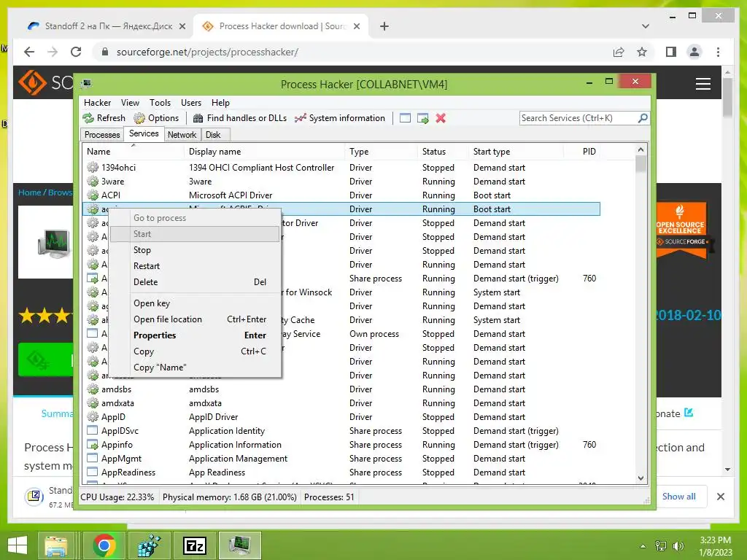The width and height of the screenshot is (747, 560).
Task: Click the Chrome profile avatar icon
Action: (694, 52)
